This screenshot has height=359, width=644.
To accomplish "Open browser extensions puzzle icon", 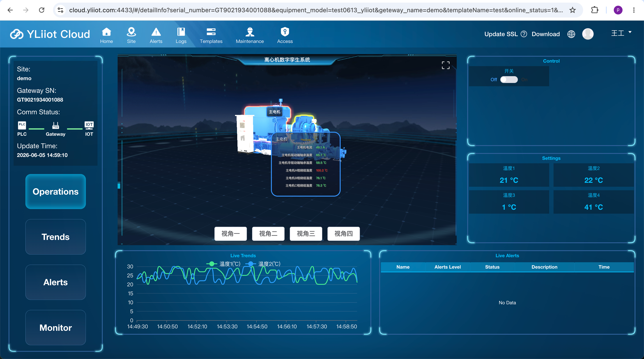I will 595,10.
